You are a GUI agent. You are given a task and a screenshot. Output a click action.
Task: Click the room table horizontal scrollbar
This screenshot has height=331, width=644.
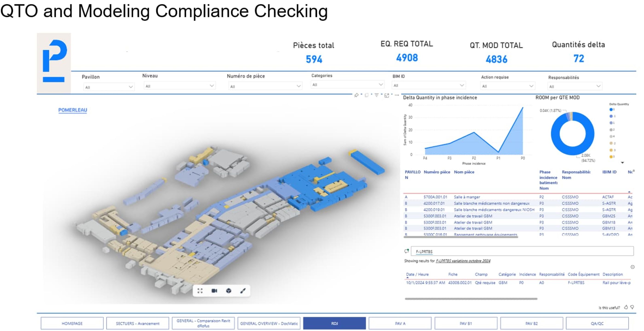(460, 237)
